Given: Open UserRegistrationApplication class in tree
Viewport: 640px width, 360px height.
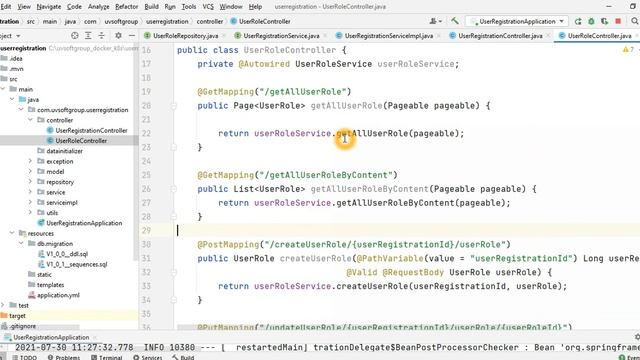Looking at the screenshot, I should (84, 223).
